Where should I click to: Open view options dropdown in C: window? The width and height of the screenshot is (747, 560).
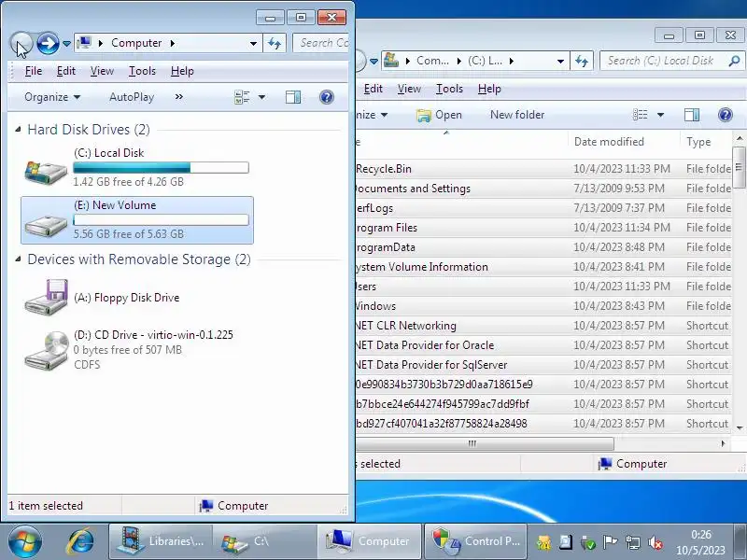pyautogui.click(x=660, y=115)
